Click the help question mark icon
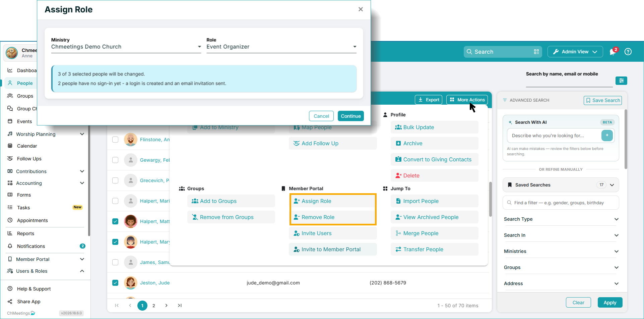Viewport: 644px width, 319px height. [x=628, y=52]
